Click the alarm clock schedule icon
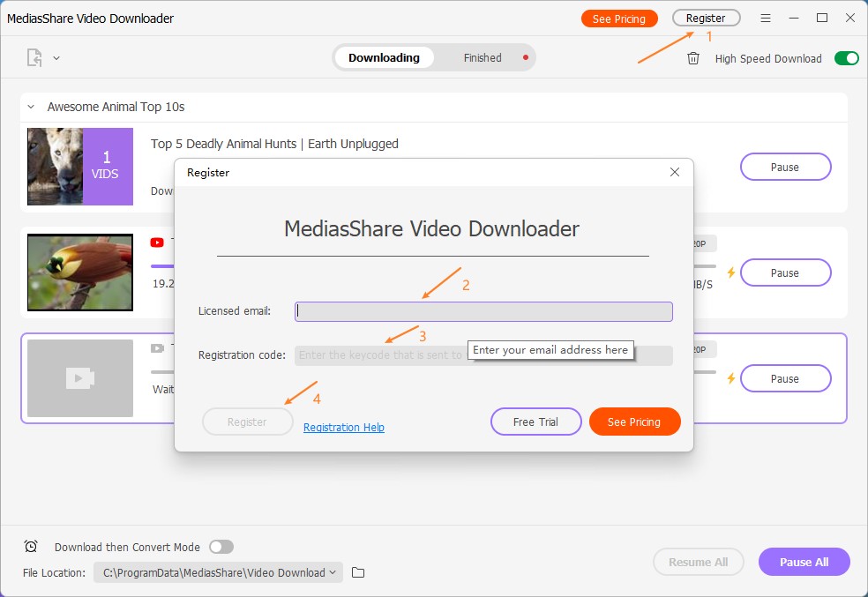 tap(31, 547)
